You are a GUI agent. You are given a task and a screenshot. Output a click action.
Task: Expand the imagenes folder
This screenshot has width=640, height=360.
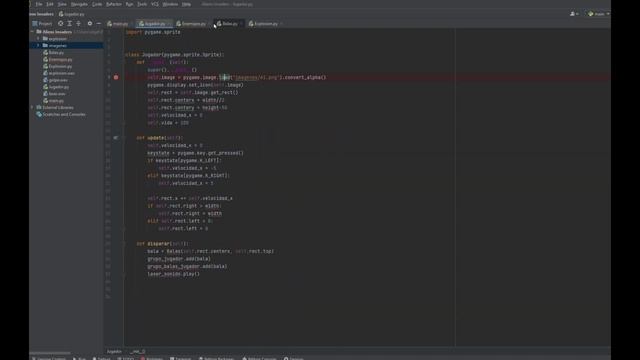pyautogui.click(x=38, y=46)
